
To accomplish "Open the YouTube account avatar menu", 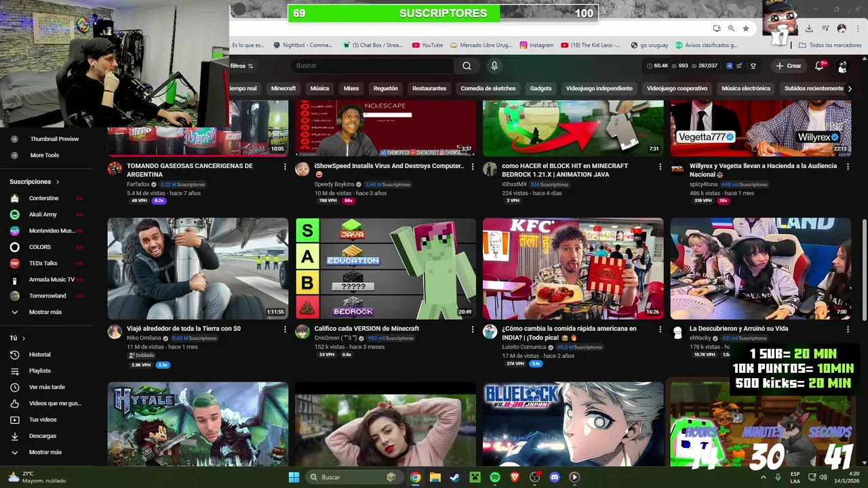I will [x=842, y=66].
